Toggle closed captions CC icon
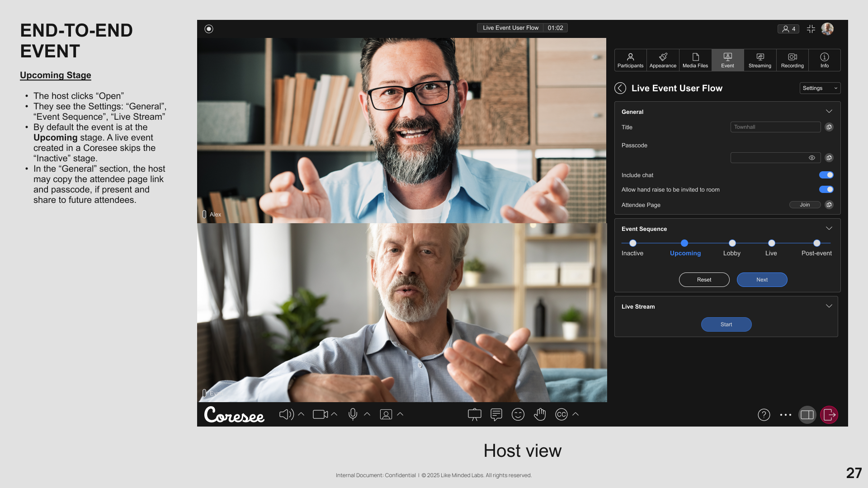Image resolution: width=868 pixels, height=488 pixels. (x=561, y=414)
